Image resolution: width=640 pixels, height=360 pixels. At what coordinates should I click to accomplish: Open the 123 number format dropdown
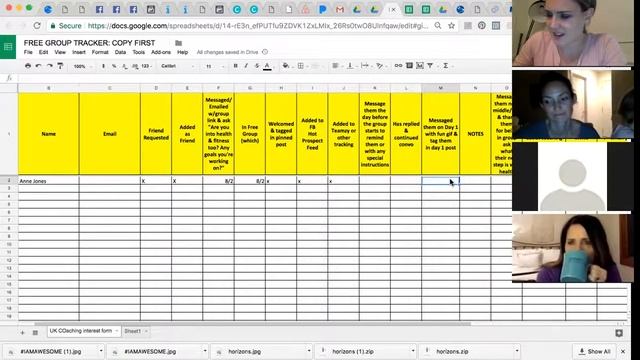pyautogui.click(x=147, y=66)
